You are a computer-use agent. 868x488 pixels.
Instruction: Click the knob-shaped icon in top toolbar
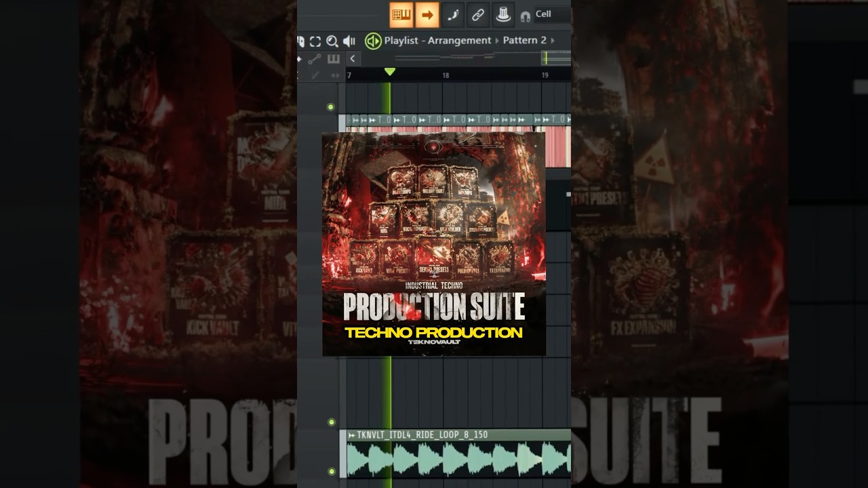coord(503,14)
